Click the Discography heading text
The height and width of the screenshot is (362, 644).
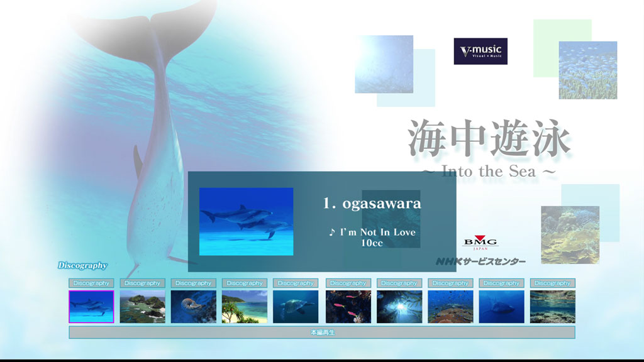84,266
